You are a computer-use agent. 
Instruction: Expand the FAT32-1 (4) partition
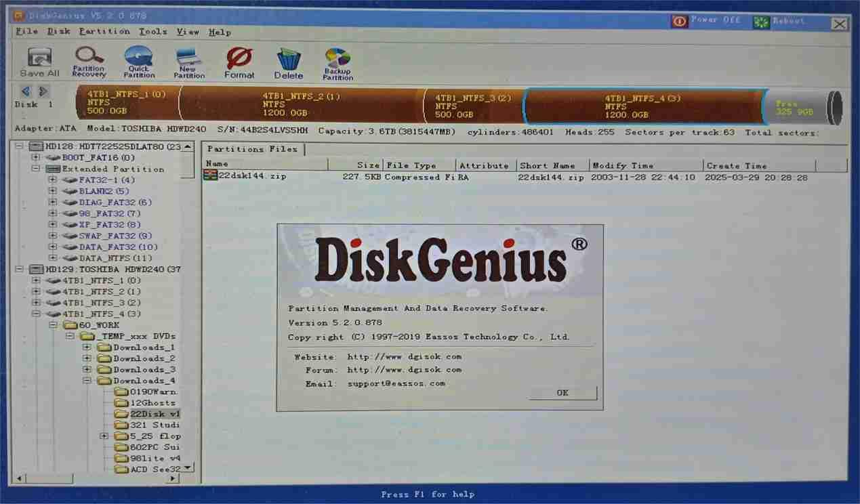coord(52,180)
